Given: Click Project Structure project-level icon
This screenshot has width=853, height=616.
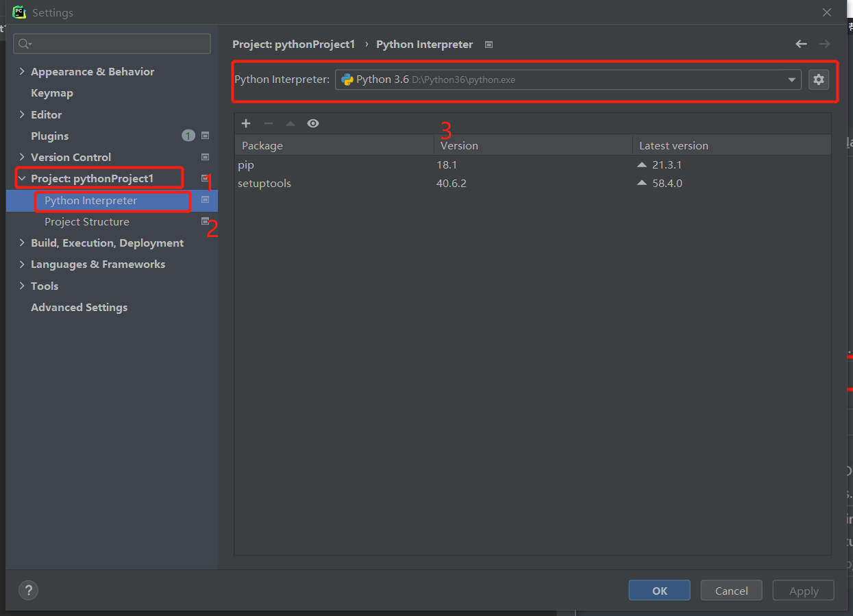Looking at the screenshot, I should [205, 221].
